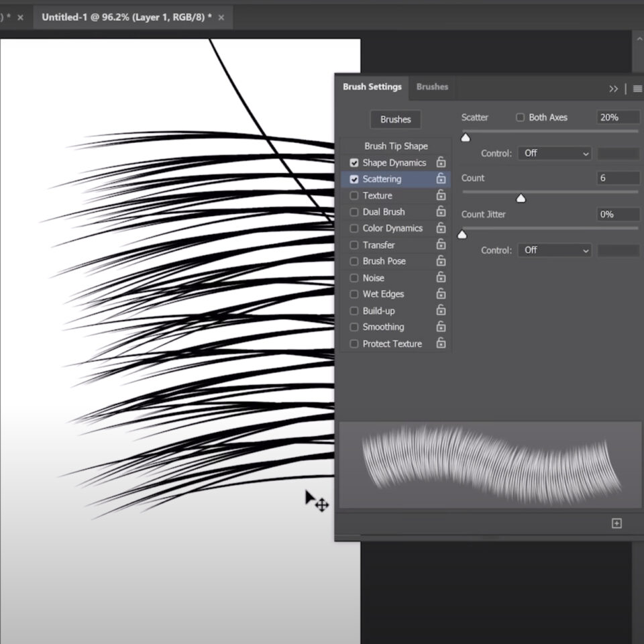Click the Count slider handle

(x=521, y=198)
